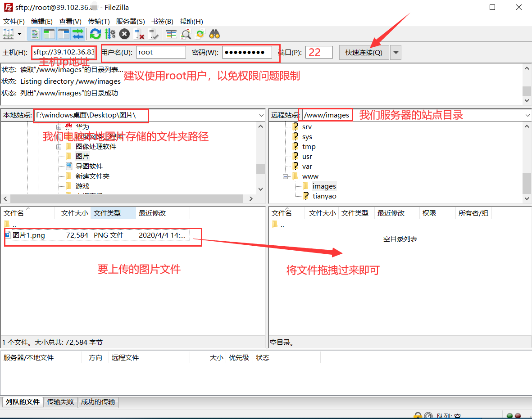
Task: Toggle the transfer queue display
Action: [77, 34]
